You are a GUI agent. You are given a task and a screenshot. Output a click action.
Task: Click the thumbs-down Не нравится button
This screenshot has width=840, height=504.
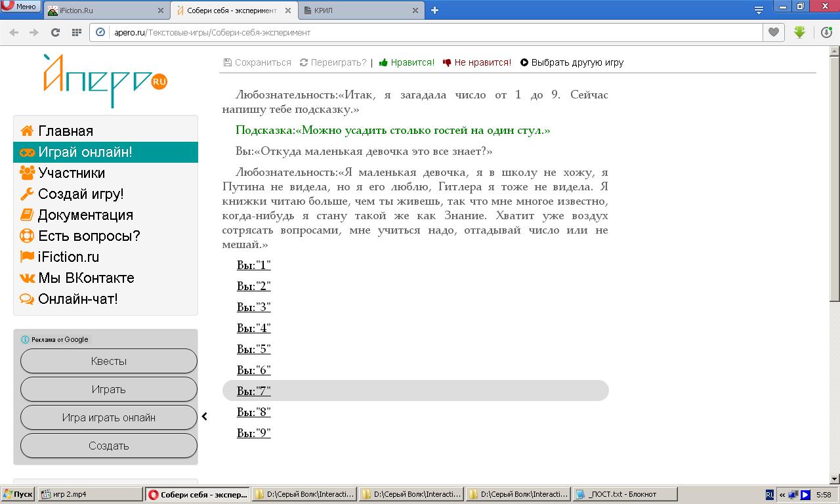pyautogui.click(x=477, y=62)
